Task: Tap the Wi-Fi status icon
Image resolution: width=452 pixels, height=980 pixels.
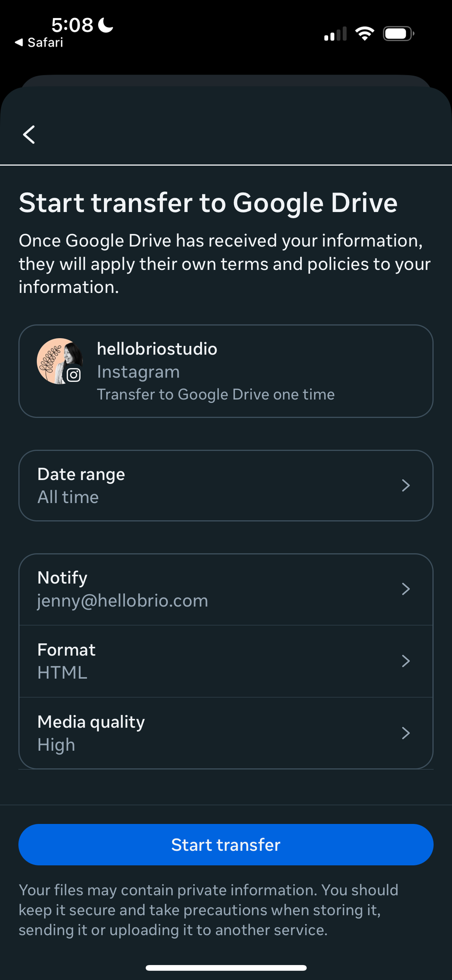Action: 364,33
